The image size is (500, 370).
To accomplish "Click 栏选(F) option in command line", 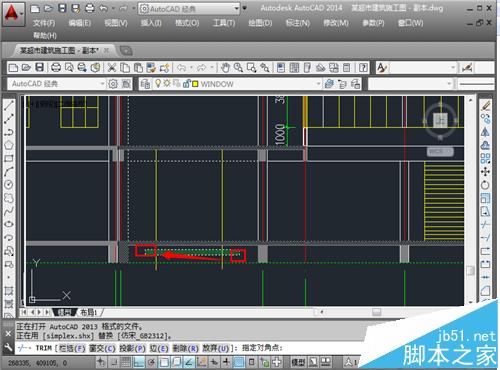I will [x=72, y=349].
